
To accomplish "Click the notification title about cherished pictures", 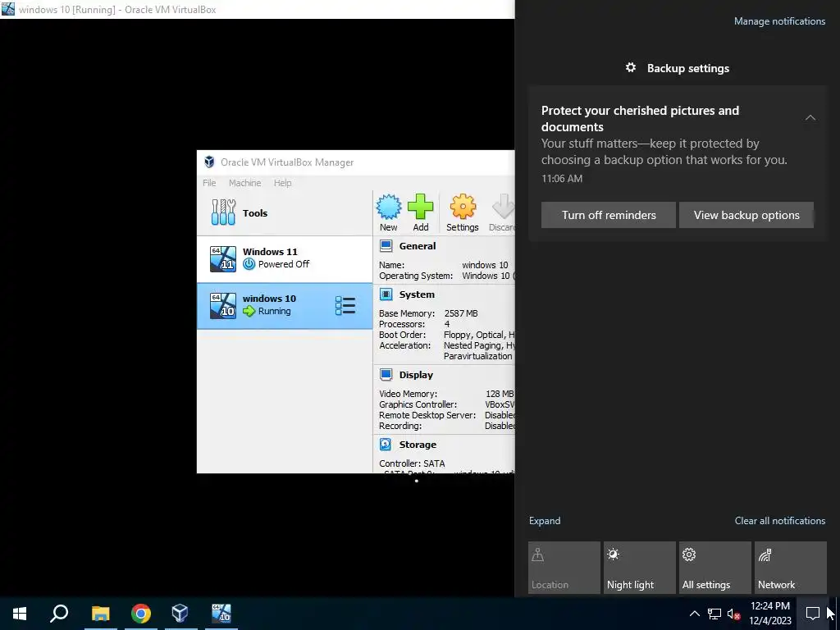I will click(640, 118).
